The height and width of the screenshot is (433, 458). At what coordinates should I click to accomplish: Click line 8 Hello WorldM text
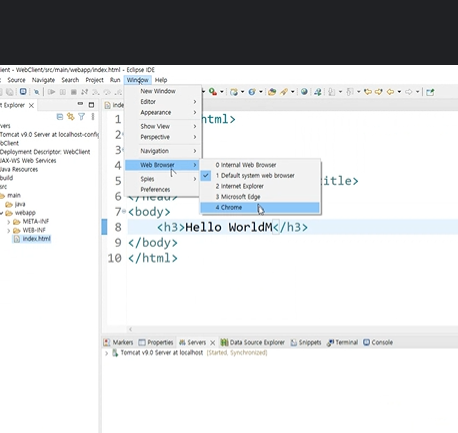point(229,227)
